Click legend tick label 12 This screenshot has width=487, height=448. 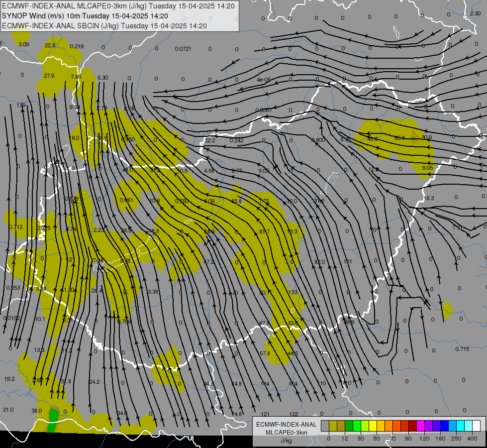tap(345, 439)
